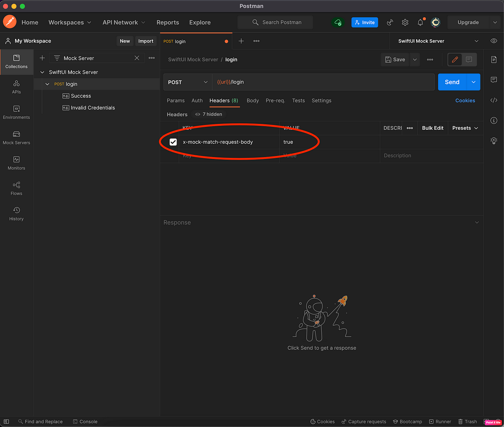This screenshot has height=427, width=504.
Task: Open the Save options arrow
Action: click(415, 59)
